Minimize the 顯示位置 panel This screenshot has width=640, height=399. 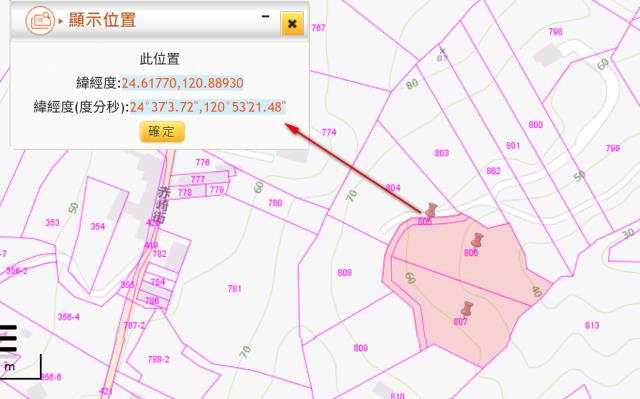pos(266,17)
